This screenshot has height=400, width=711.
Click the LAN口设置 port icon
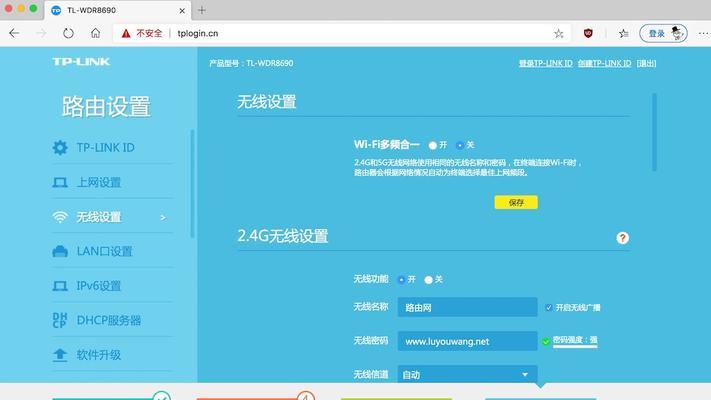[x=60, y=251]
